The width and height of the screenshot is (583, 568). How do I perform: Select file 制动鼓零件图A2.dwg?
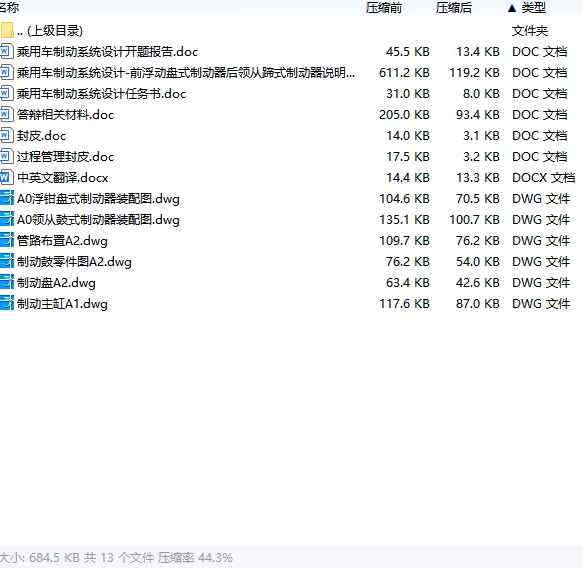(x=74, y=261)
